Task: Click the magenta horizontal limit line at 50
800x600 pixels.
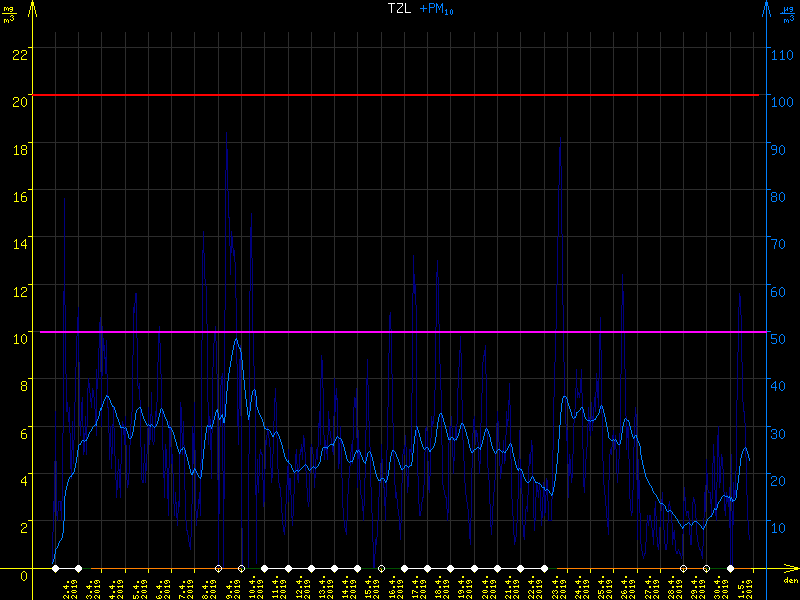Action: pyautogui.click(x=400, y=332)
